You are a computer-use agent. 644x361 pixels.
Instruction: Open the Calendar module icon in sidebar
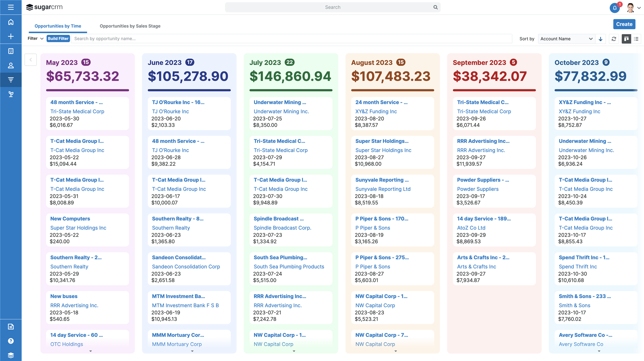(11, 51)
